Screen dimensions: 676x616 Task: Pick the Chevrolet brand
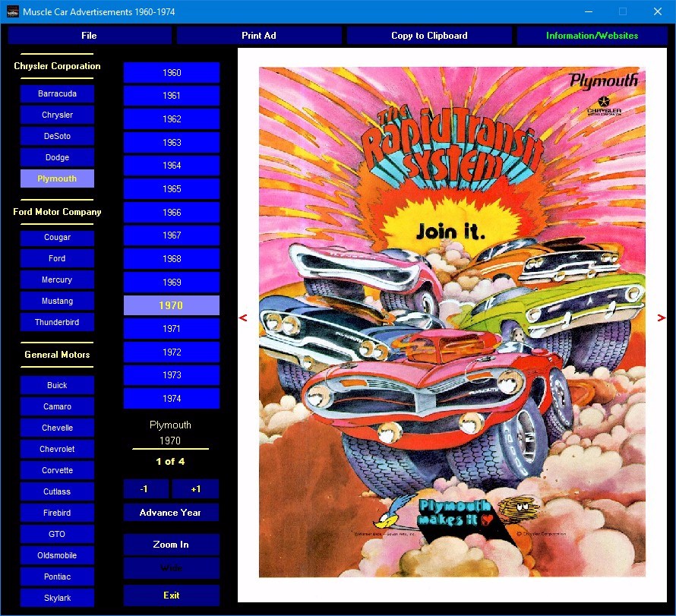click(57, 449)
